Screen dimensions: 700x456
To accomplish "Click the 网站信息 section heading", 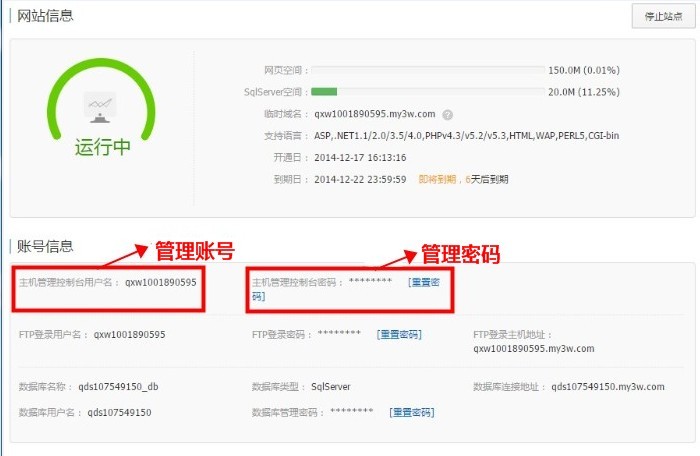I will (46, 16).
